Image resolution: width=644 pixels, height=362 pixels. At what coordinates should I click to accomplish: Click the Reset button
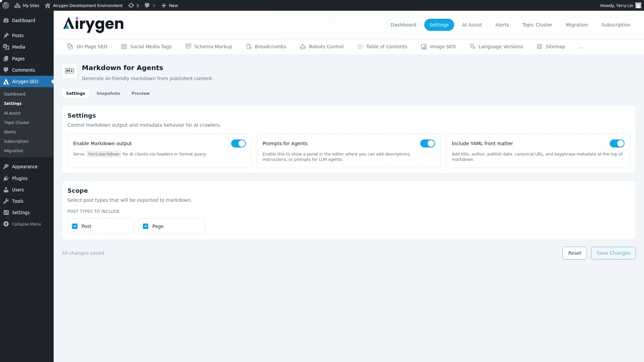(575, 253)
